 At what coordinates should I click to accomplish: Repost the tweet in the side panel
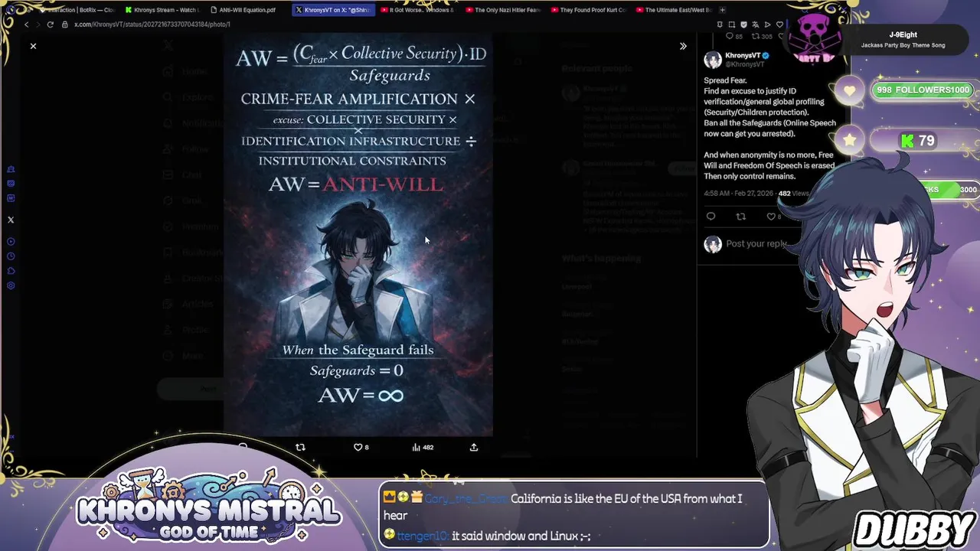coord(740,217)
